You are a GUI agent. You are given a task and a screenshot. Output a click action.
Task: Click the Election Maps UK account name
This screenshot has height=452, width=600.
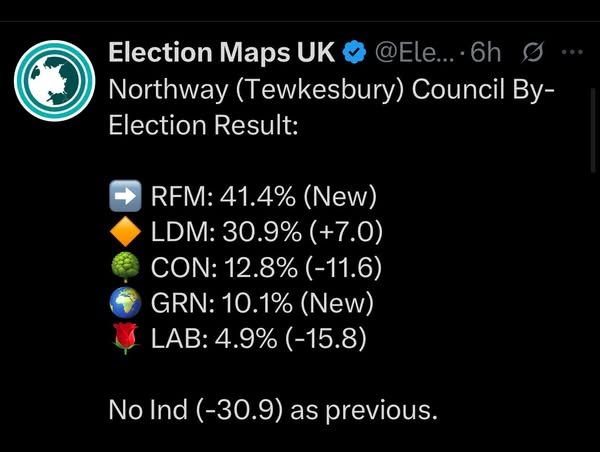tap(222, 51)
